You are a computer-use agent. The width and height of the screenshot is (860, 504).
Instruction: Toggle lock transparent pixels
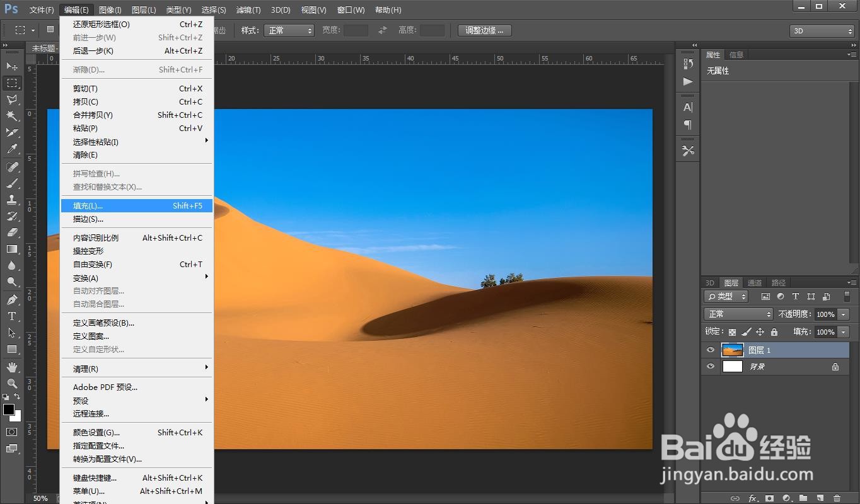tap(732, 332)
